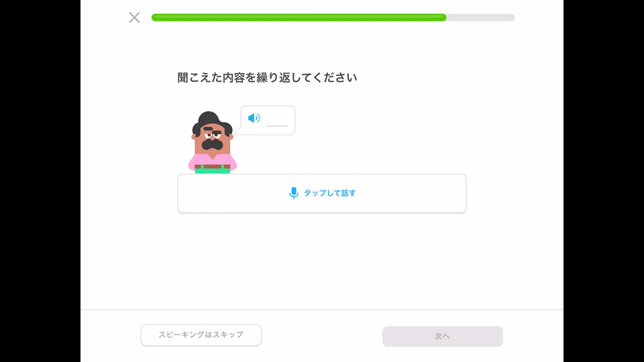Click the character's pink shirt
644x362 pixels.
(x=213, y=160)
